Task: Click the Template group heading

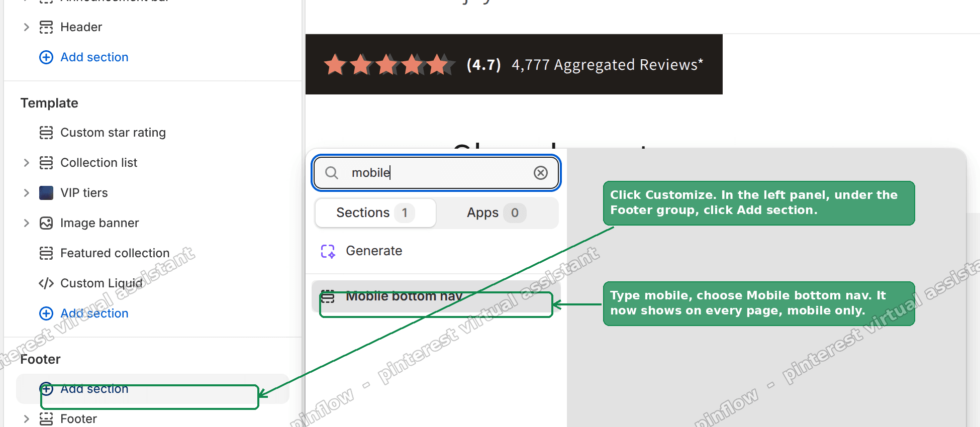Action: (x=49, y=103)
